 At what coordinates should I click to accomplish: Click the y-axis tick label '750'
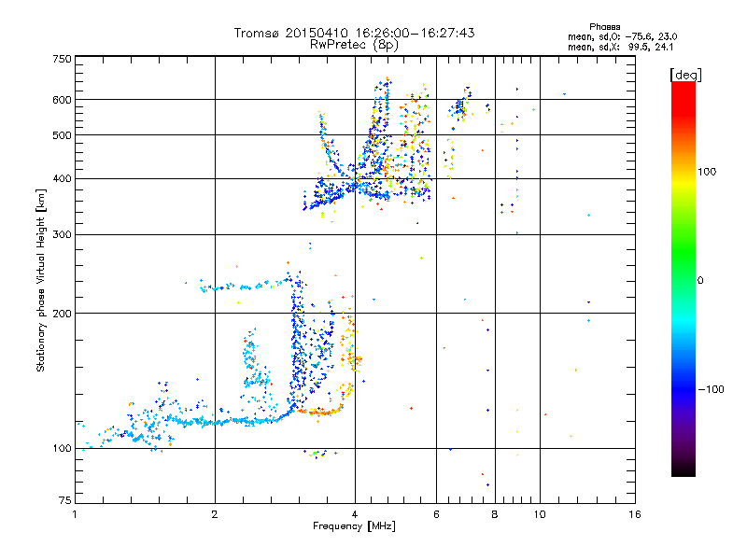point(63,59)
